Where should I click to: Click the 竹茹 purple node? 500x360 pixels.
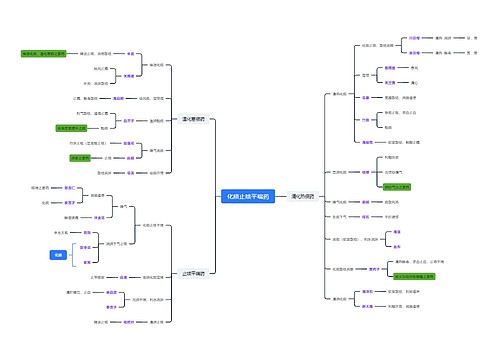click(x=366, y=120)
